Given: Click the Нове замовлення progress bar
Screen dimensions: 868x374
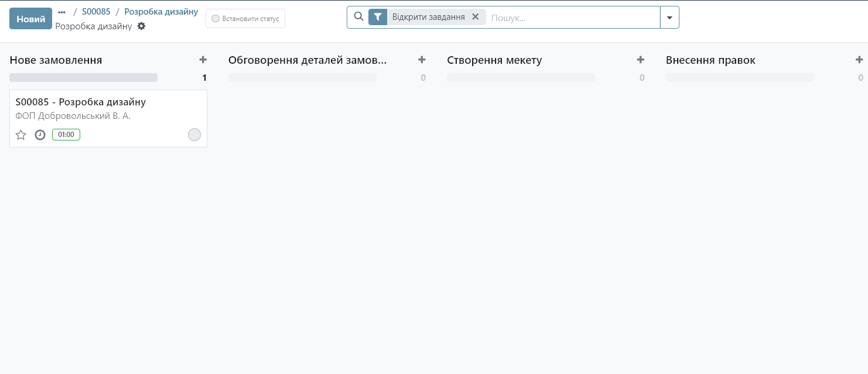Looking at the screenshot, I should pyautogui.click(x=84, y=77).
